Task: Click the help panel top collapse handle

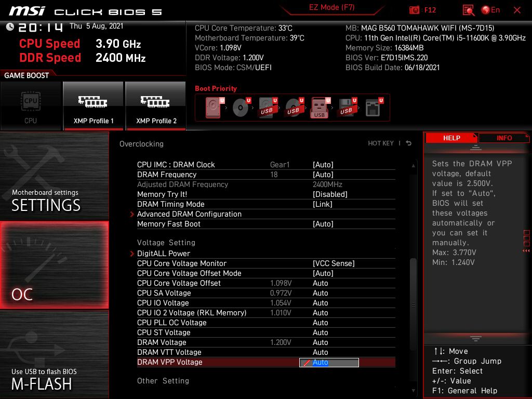Action: 476,147
